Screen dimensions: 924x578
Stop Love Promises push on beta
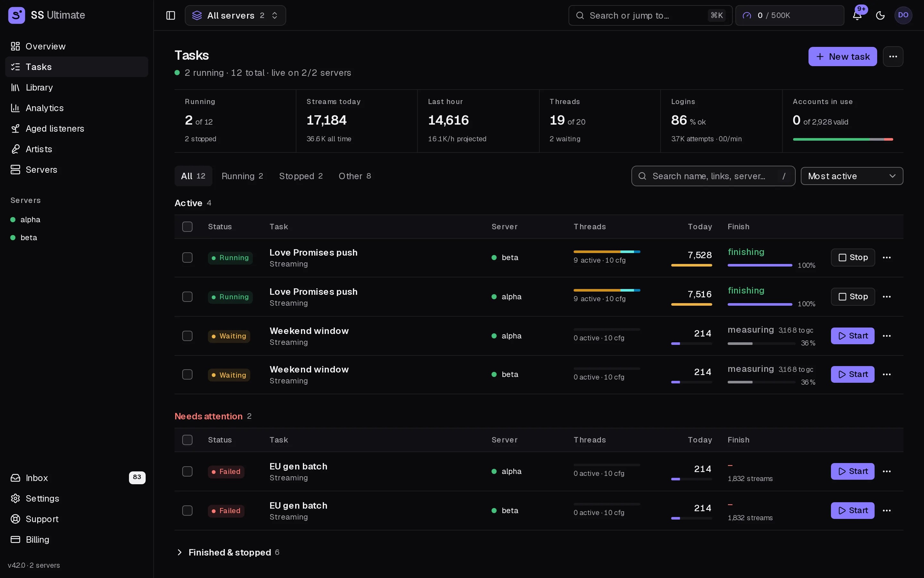point(852,258)
